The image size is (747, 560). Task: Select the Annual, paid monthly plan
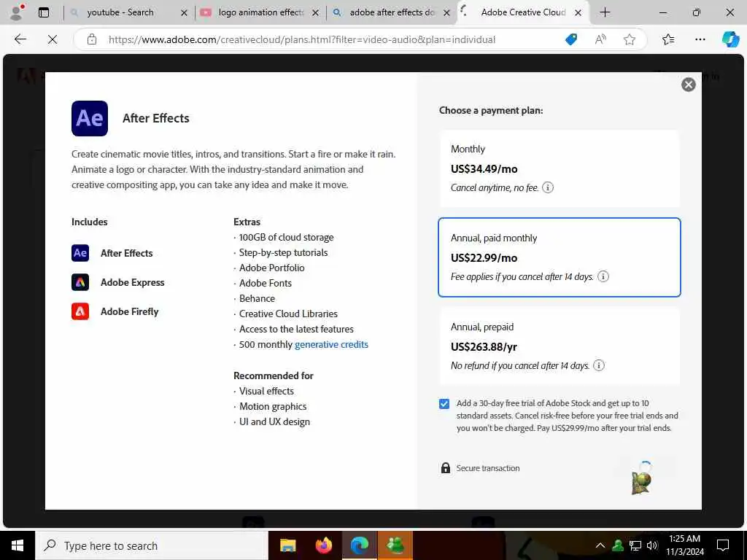coord(560,257)
